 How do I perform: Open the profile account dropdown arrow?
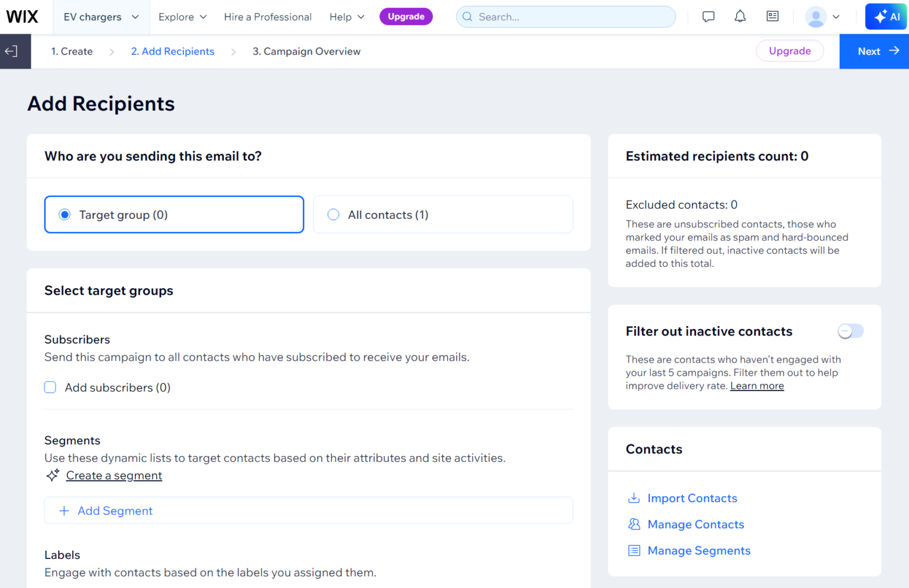coord(836,17)
